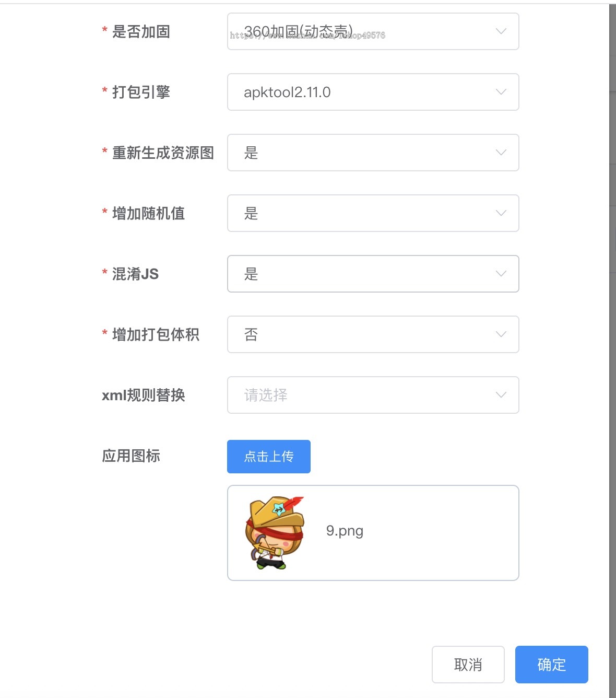
Task: Open the xml规则替换 请选择 dropdown
Action: click(x=373, y=395)
